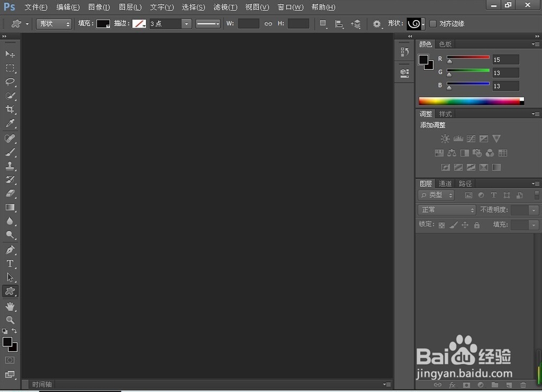Switch to the 路径 tab
542x392 pixels.
(465, 184)
